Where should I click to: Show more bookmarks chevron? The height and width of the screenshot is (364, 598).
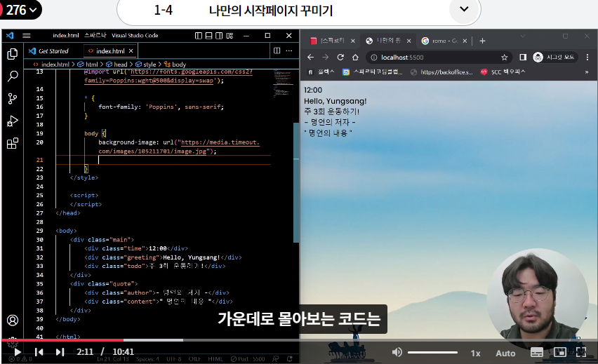[x=587, y=72]
